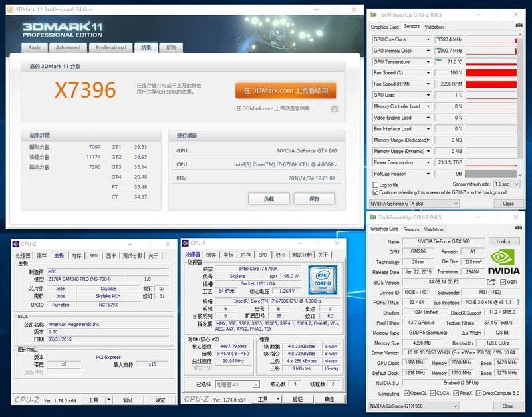Click the Intel Core i7 logo in CPU-Z
The height and width of the screenshot is (417, 532).
pyautogui.click(x=323, y=279)
